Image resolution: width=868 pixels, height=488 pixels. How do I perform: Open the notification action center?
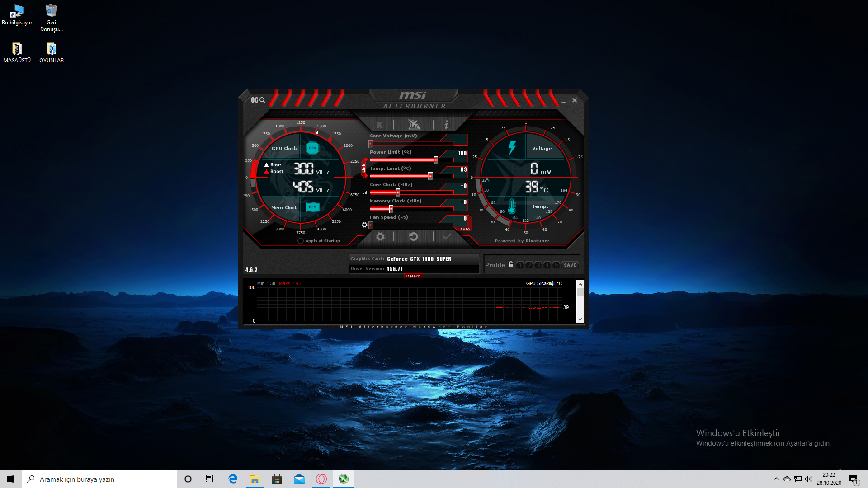[x=854, y=479]
